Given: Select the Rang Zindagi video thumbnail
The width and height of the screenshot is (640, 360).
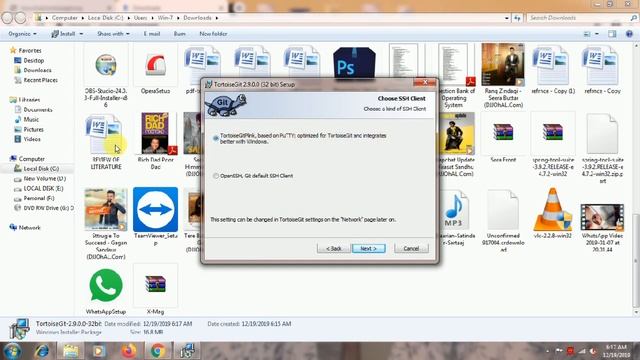Looking at the screenshot, I should 503,64.
